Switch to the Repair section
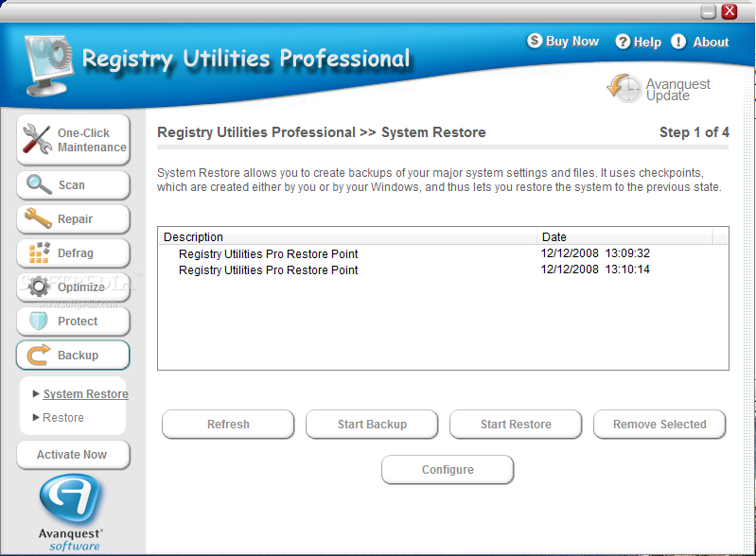Screen dimensions: 756x556 [75, 219]
